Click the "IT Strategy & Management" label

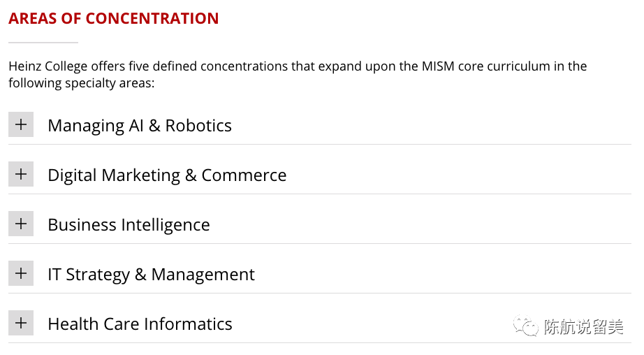pos(151,275)
